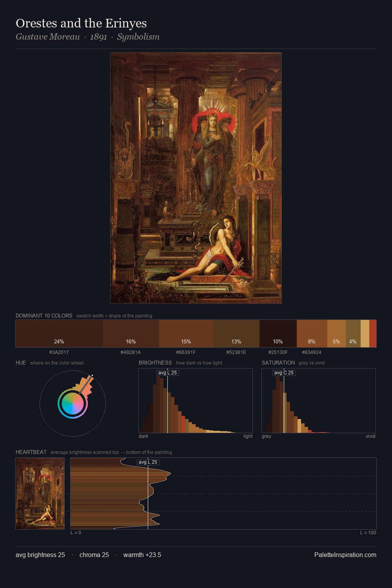Click the chroma 25 footer stat

[94, 555]
